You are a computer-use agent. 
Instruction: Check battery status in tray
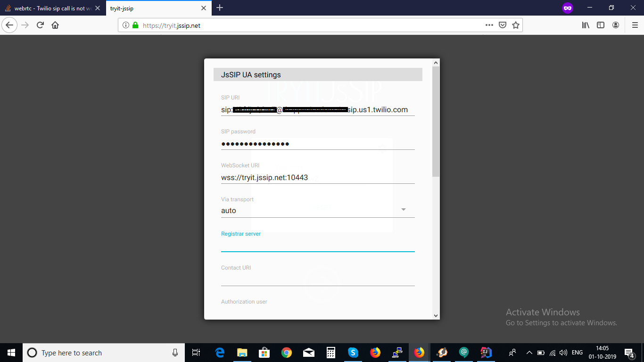[541, 353]
